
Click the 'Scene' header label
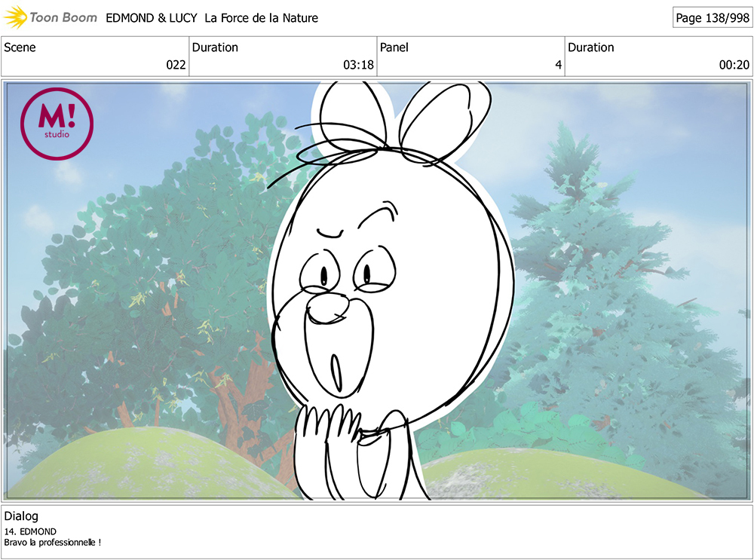click(x=20, y=47)
